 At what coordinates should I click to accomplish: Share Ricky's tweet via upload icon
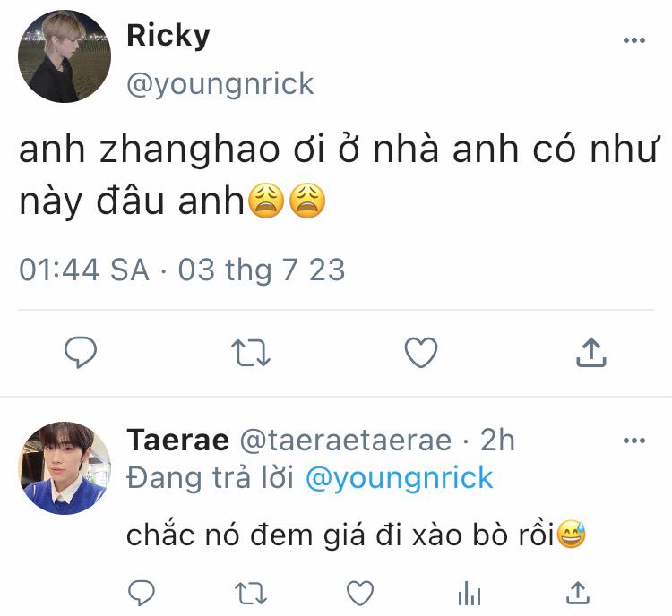tap(591, 353)
